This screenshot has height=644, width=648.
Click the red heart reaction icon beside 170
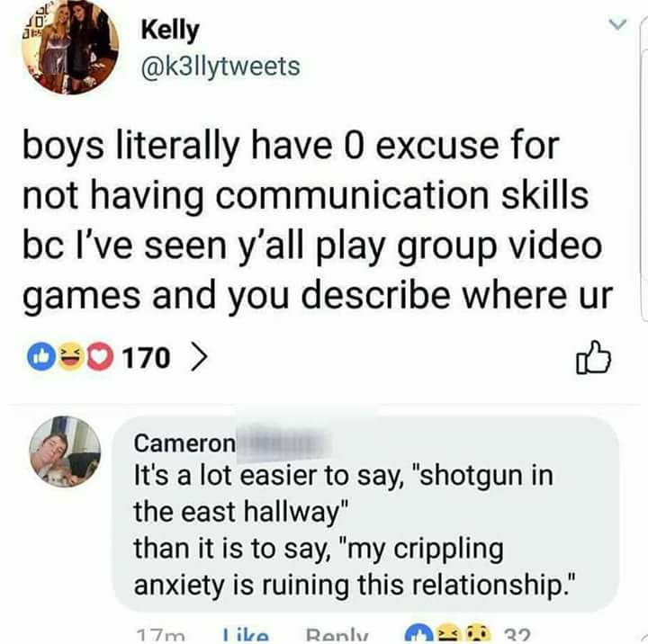99,357
